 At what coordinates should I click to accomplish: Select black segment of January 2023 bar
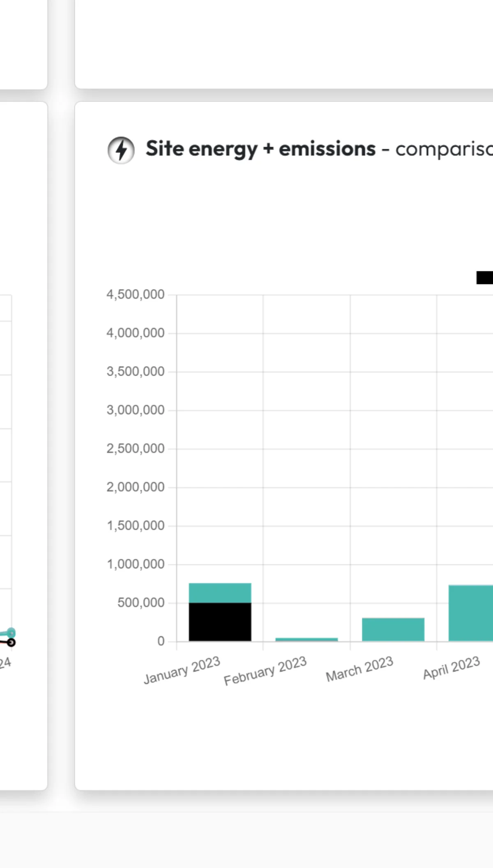(220, 622)
